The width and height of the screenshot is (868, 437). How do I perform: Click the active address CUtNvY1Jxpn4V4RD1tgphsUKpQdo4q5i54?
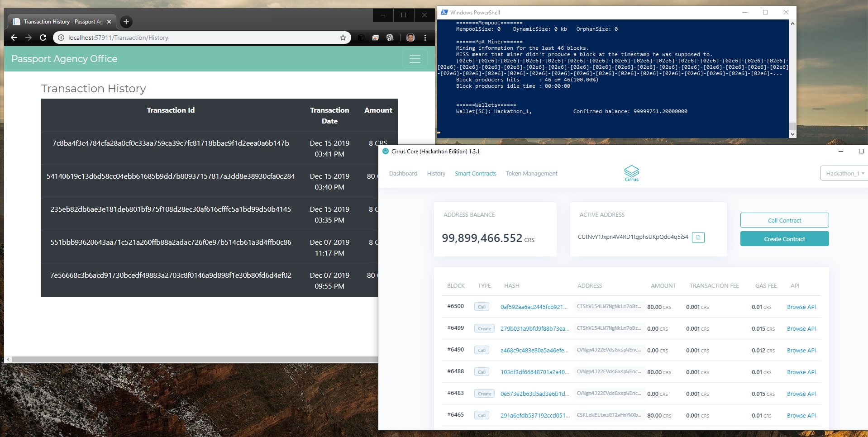(x=633, y=237)
